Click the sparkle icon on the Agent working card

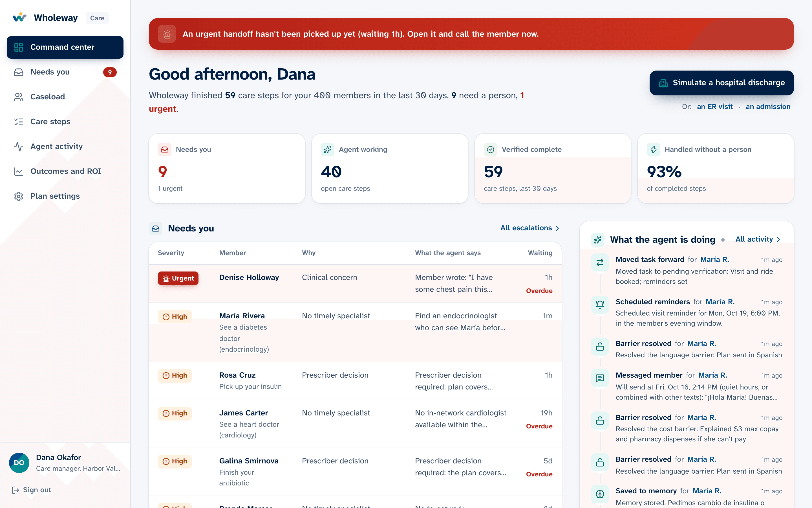click(x=328, y=150)
